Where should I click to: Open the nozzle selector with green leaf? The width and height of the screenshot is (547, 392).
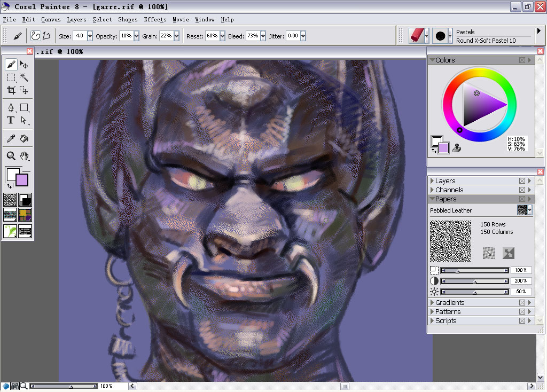(x=10, y=231)
